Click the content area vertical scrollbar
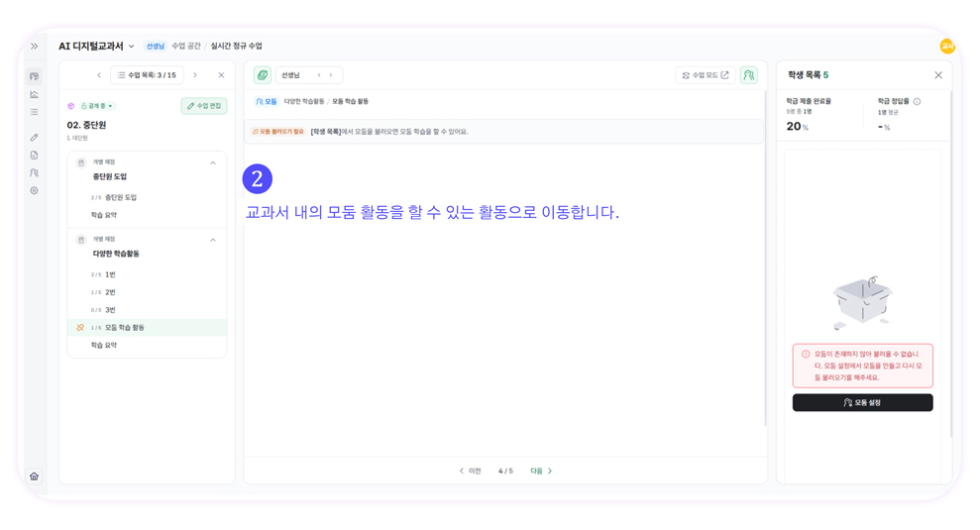The width and height of the screenshot is (980, 530). pos(766,260)
